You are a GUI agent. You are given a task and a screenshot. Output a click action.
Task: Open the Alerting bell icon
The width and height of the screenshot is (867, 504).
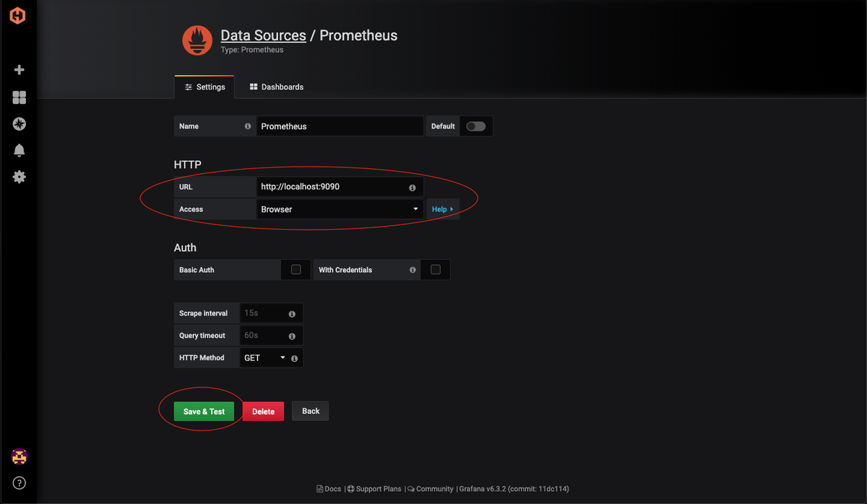pyautogui.click(x=20, y=150)
